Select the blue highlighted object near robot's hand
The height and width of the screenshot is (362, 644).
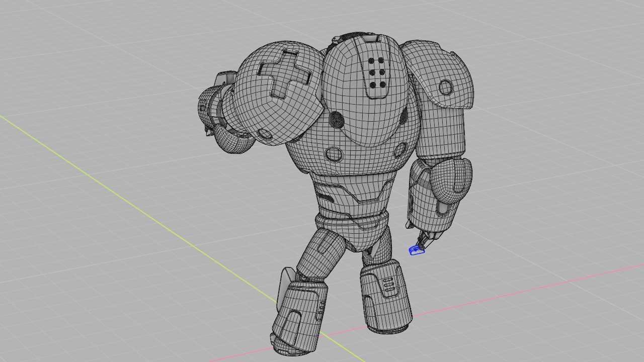pos(417,250)
